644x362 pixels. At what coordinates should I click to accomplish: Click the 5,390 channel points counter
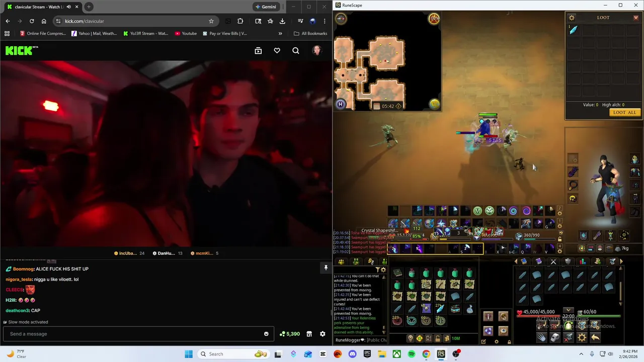point(290,334)
